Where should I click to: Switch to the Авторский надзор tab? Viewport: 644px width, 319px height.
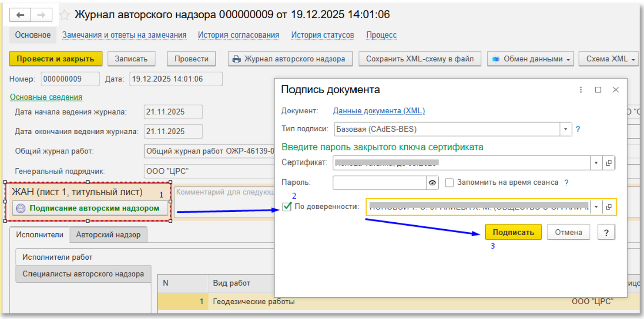tap(108, 234)
